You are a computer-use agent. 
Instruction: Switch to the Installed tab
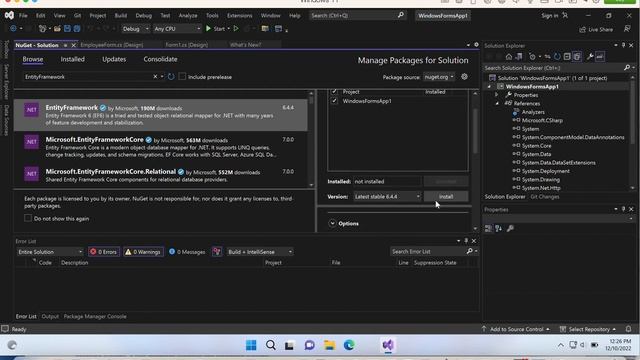(73, 59)
